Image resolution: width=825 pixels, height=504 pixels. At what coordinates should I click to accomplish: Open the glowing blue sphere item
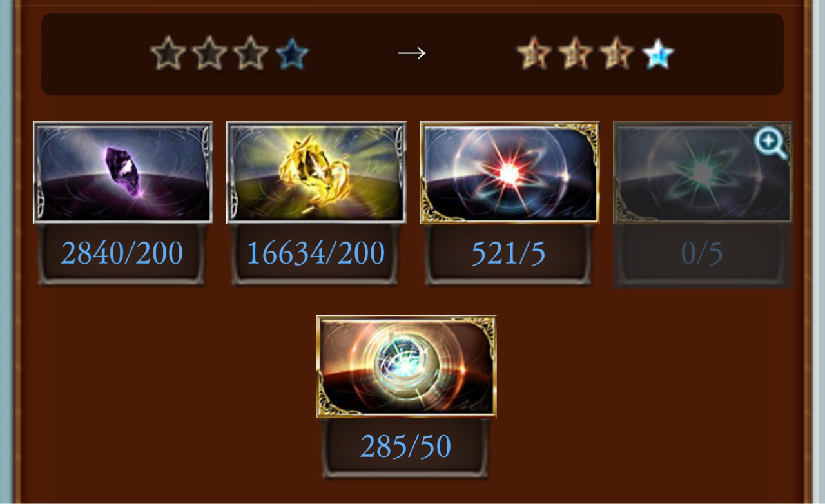406,366
